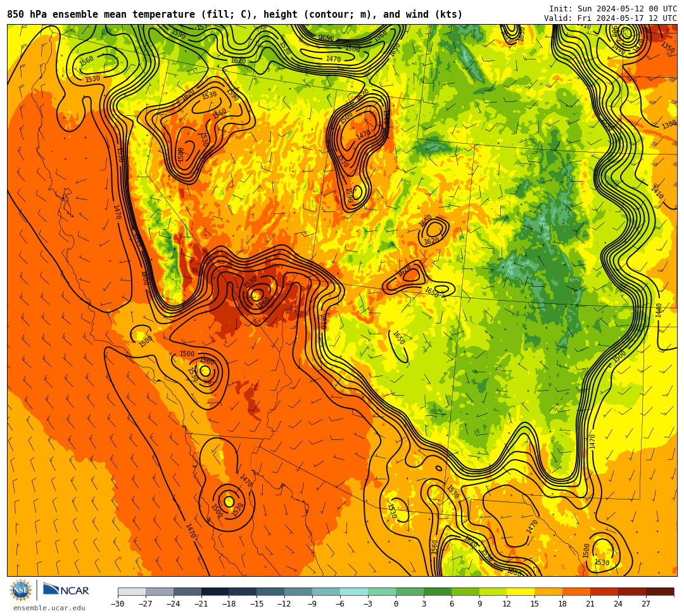This screenshot has width=684, height=616.
Task: Click the 0 to 3 green swatch
Action: click(x=410, y=591)
